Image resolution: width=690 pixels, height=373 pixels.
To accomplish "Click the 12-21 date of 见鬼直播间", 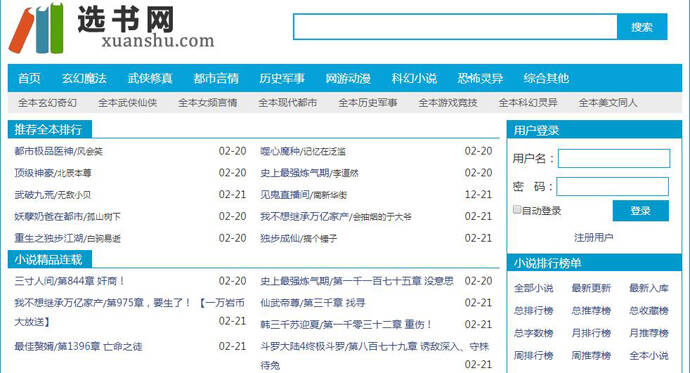I will click(478, 194).
